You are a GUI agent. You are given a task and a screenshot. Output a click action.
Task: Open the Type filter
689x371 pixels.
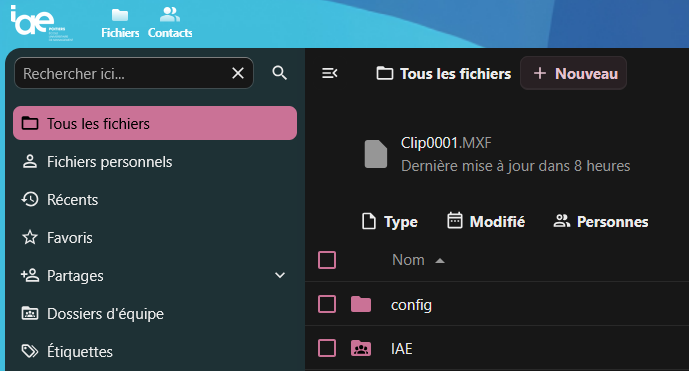click(390, 222)
